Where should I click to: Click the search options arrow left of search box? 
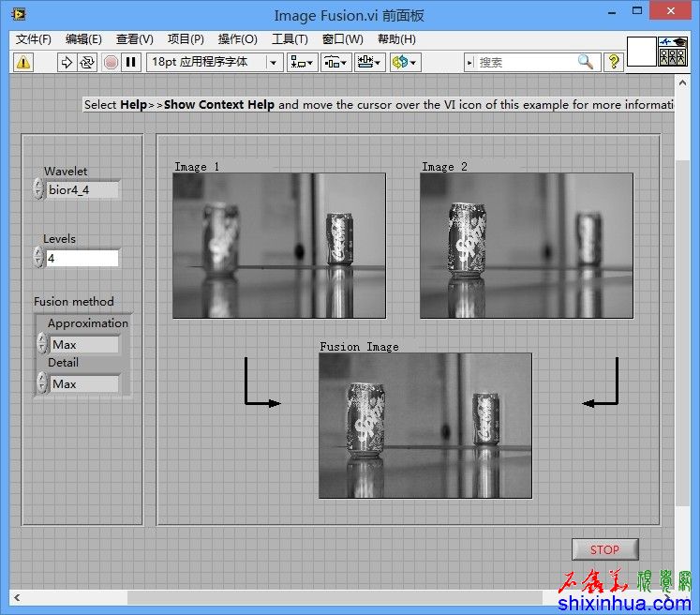(x=469, y=63)
